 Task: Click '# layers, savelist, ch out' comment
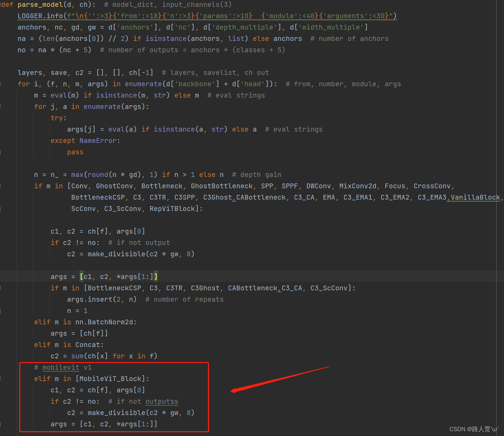216,72
